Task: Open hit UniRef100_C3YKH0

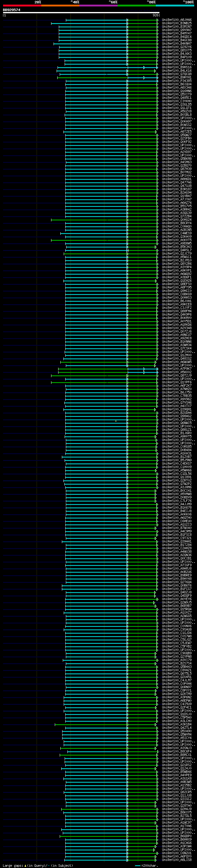Action: pyautogui.click(x=177, y=101)
